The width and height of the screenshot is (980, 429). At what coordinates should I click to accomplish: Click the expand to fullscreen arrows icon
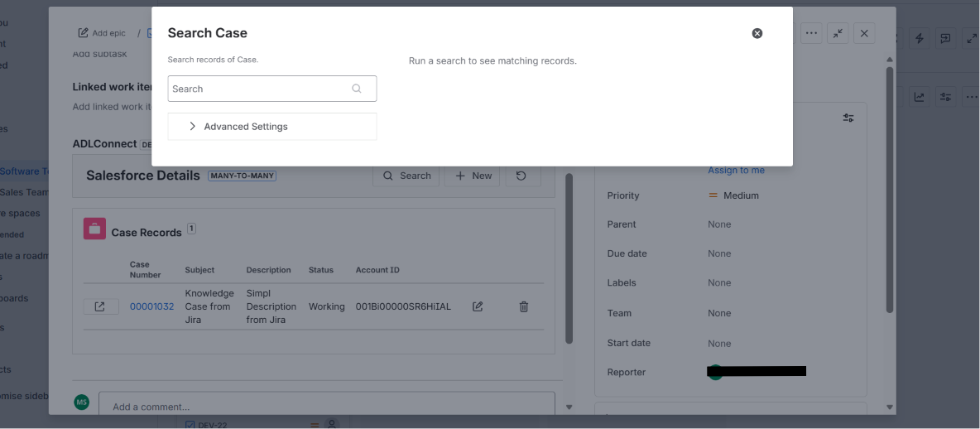pyautogui.click(x=973, y=38)
